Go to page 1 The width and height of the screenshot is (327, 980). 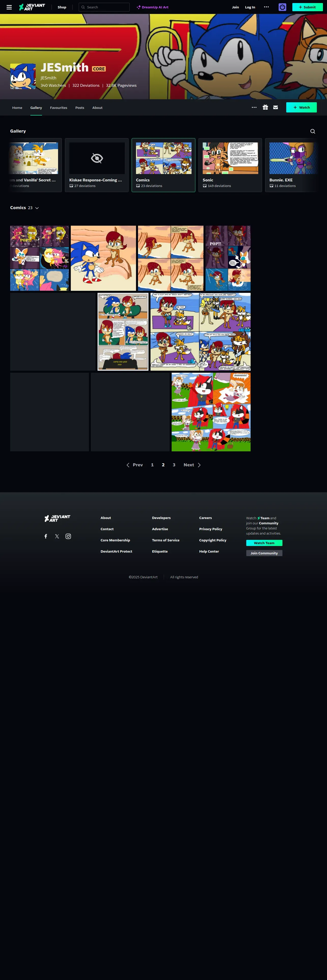coord(152,465)
